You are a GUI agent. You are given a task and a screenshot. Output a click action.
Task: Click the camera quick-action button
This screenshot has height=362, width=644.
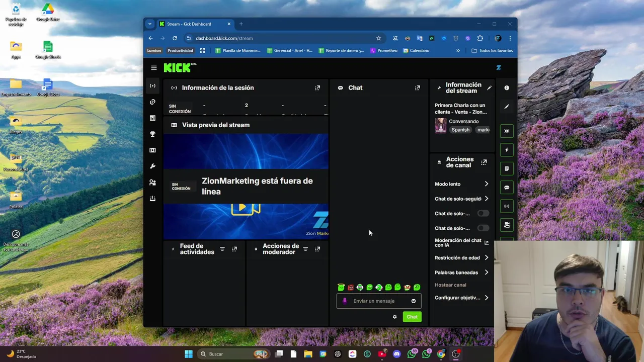507,225
